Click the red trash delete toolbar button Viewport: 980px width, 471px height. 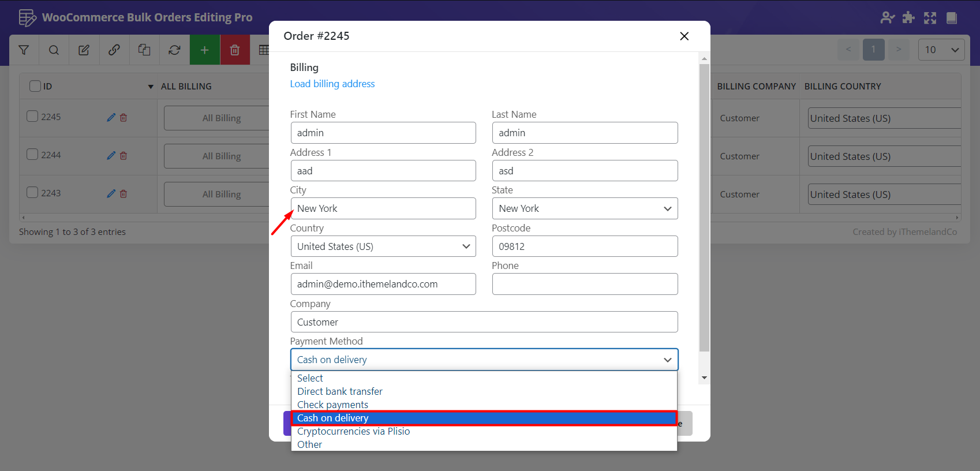click(x=234, y=50)
